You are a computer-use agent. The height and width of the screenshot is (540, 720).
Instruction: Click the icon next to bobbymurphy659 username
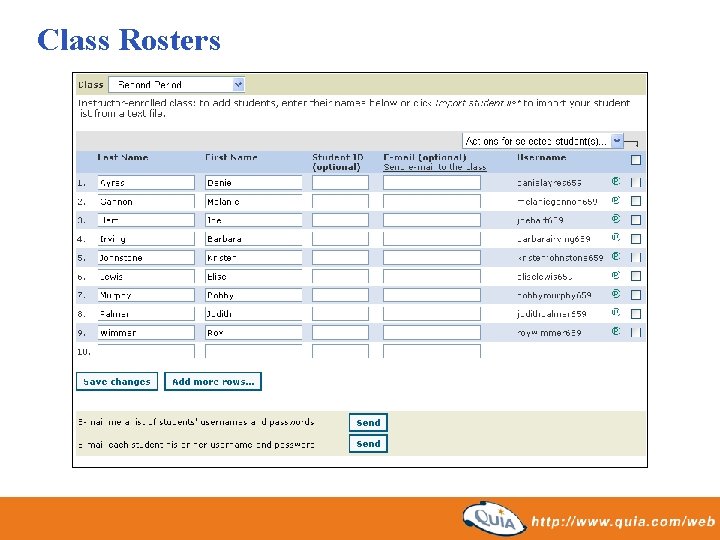[616, 294]
